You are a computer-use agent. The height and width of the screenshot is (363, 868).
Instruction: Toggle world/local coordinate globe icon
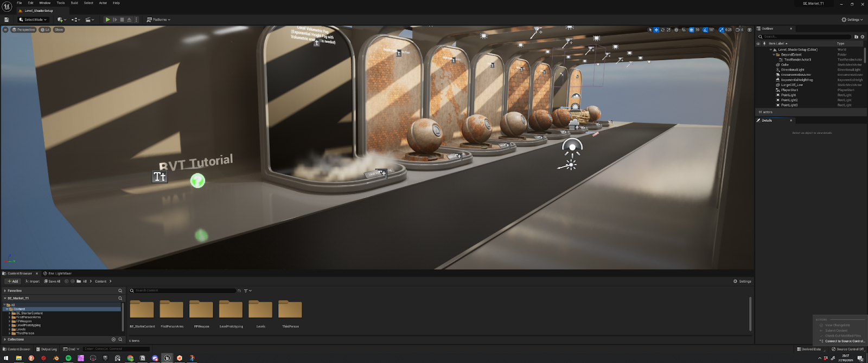click(x=676, y=30)
